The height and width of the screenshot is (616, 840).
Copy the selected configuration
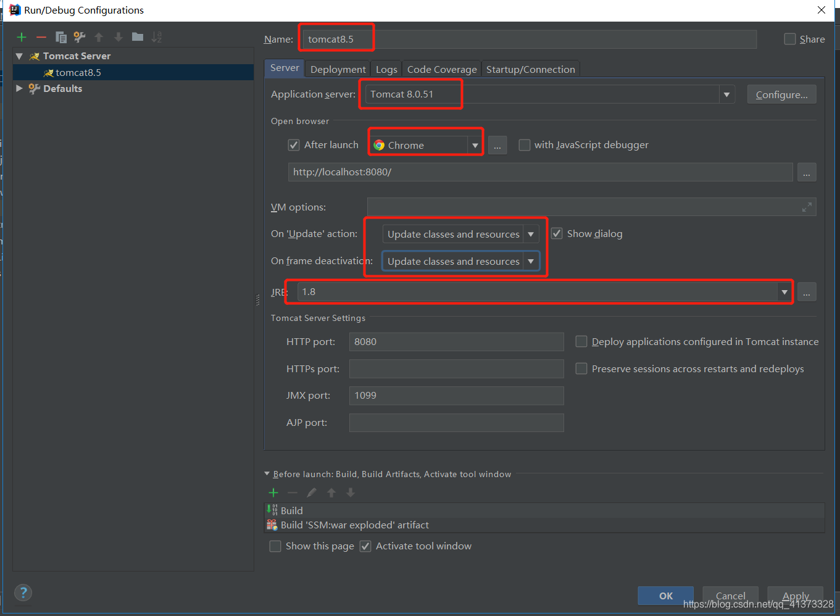(x=60, y=37)
